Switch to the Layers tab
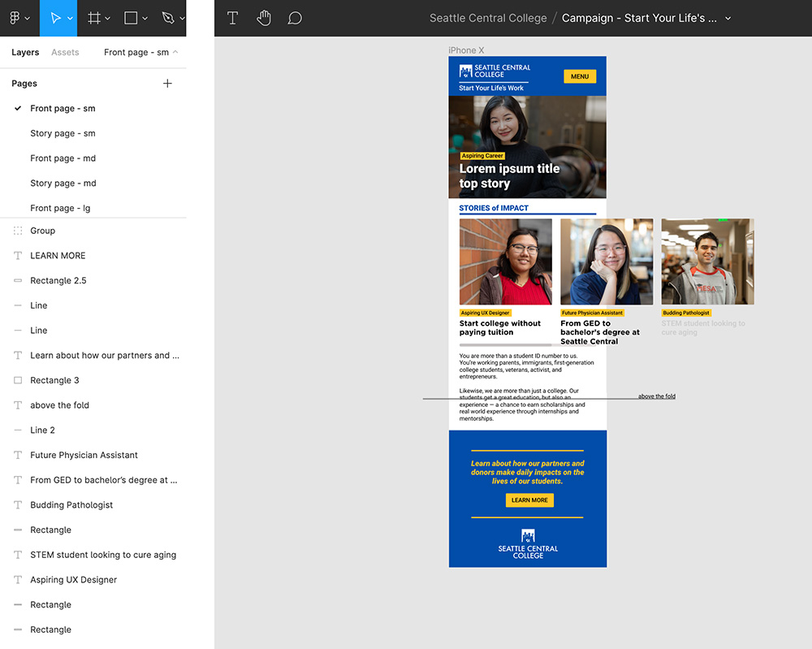 click(25, 52)
